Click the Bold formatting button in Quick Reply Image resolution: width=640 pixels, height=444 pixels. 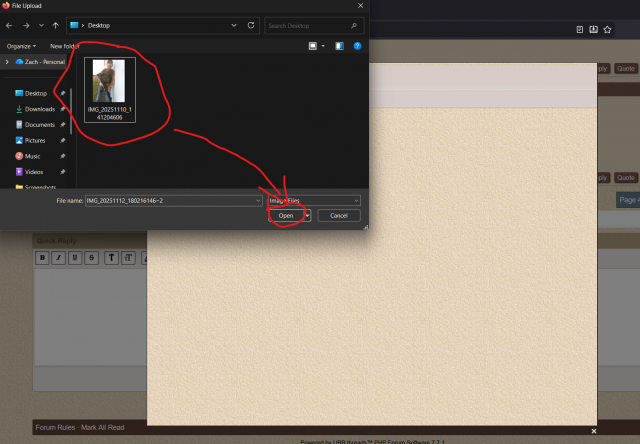click(x=42, y=258)
